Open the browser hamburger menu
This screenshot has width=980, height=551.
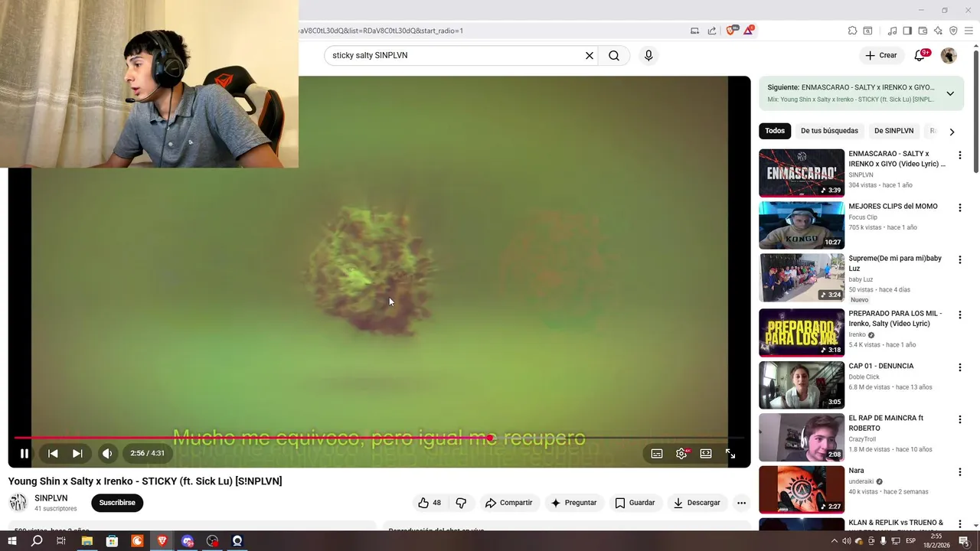tap(969, 31)
